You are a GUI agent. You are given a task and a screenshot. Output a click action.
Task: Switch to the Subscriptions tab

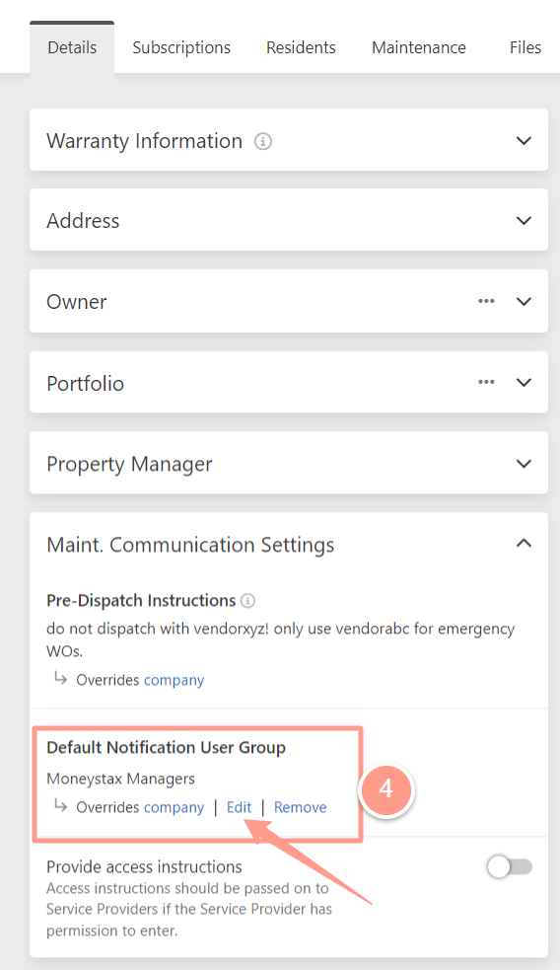coord(181,47)
